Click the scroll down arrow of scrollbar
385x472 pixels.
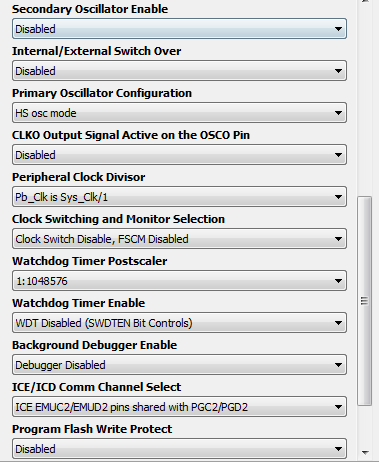pyautogui.click(x=365, y=453)
